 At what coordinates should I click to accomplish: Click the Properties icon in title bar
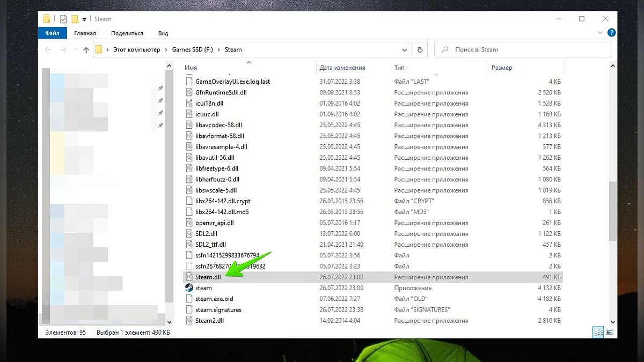coord(63,19)
